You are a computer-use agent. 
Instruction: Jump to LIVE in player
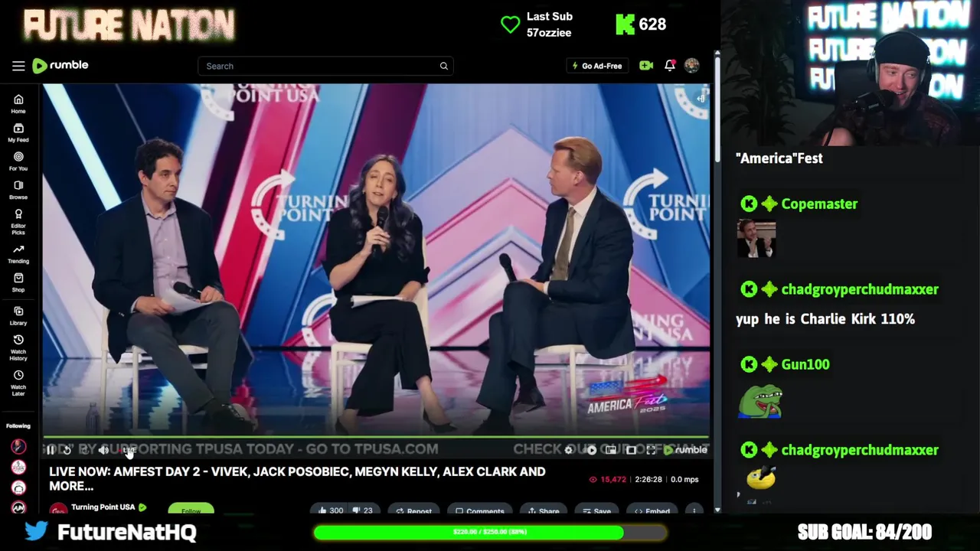[129, 450]
